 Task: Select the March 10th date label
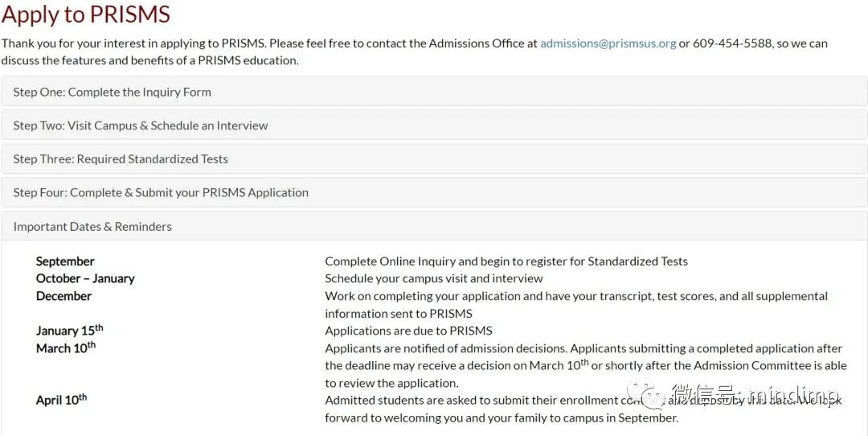coord(66,348)
